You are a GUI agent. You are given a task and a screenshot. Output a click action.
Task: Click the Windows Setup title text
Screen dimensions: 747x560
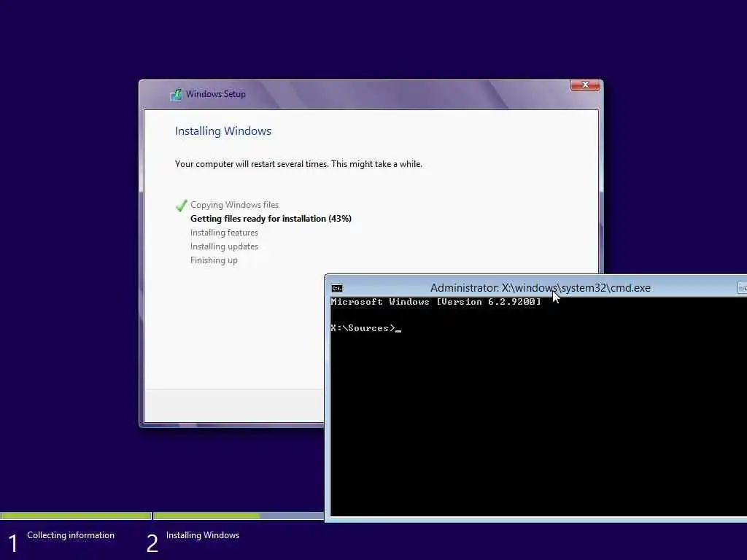216,94
